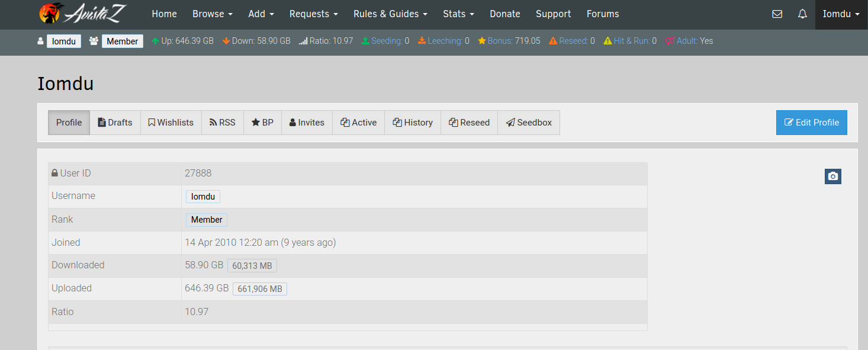This screenshot has width=868, height=350.
Task: Click the joined date 14 Apr 2010
Action: pos(261,242)
